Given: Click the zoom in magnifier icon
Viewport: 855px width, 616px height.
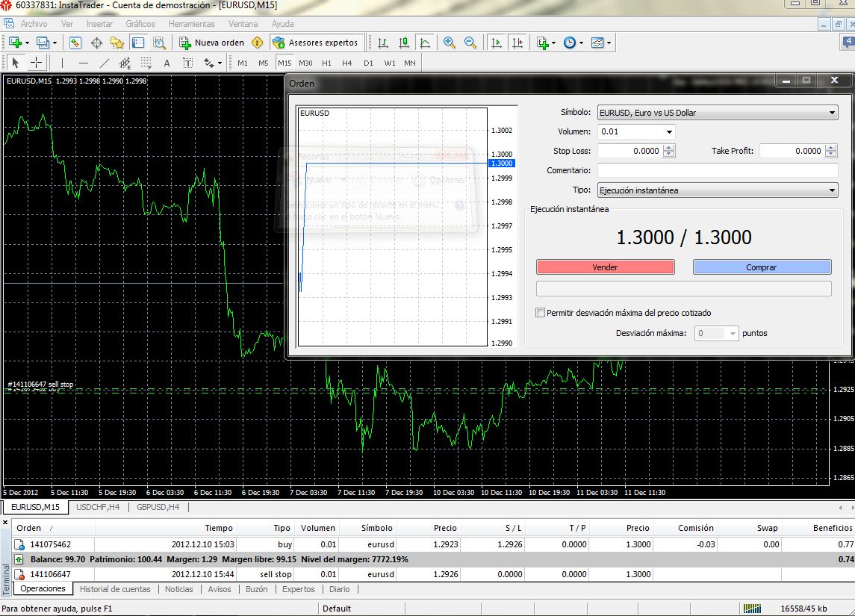Looking at the screenshot, I should (449, 43).
